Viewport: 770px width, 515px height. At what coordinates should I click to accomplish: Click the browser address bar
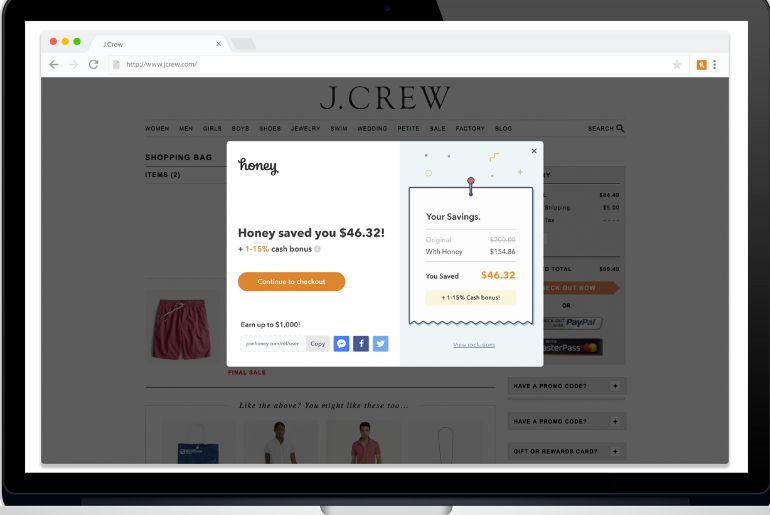[390, 64]
